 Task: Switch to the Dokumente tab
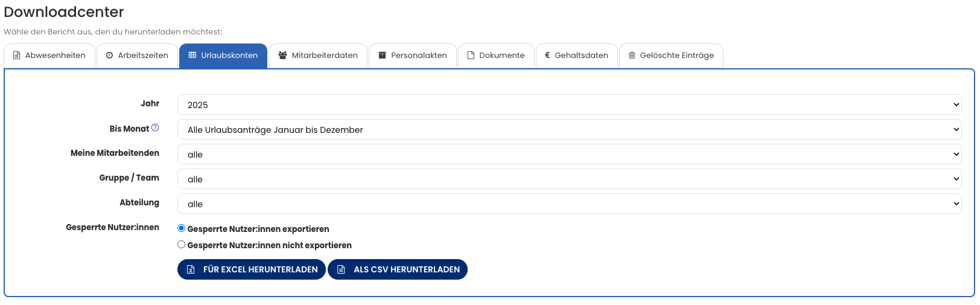496,56
